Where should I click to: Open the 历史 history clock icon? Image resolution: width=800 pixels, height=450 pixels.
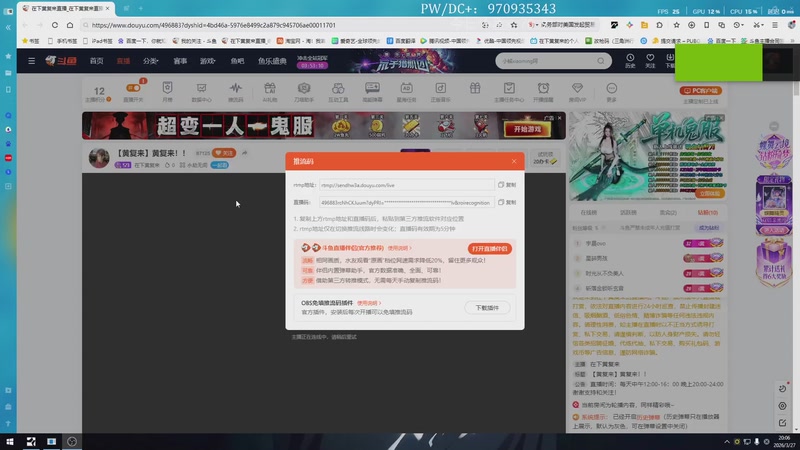tap(631, 61)
